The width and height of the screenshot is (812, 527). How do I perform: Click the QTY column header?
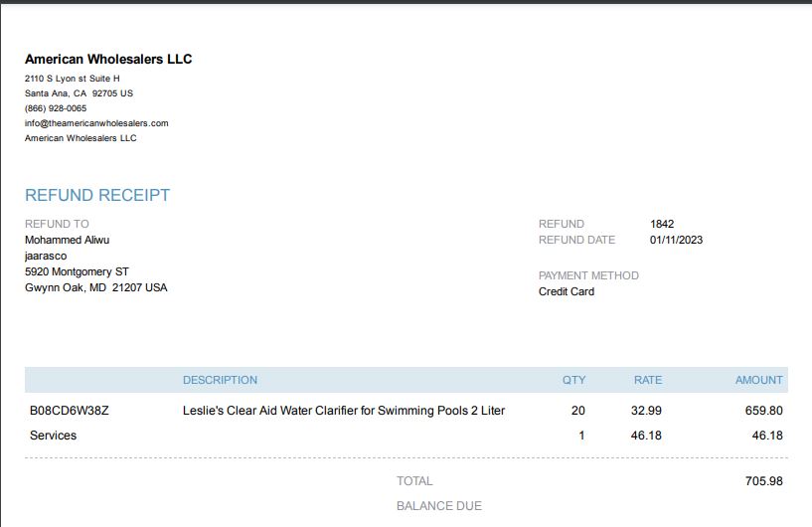tap(573, 380)
